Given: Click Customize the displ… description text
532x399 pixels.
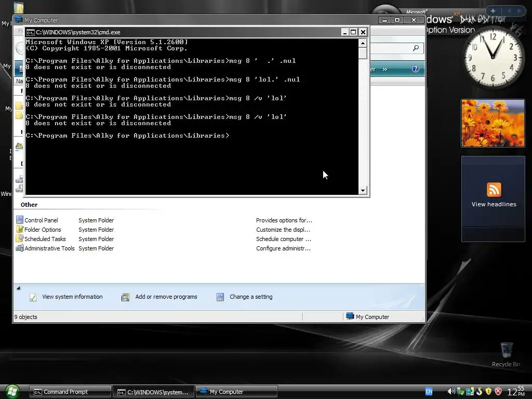Looking at the screenshot, I should click(283, 230).
